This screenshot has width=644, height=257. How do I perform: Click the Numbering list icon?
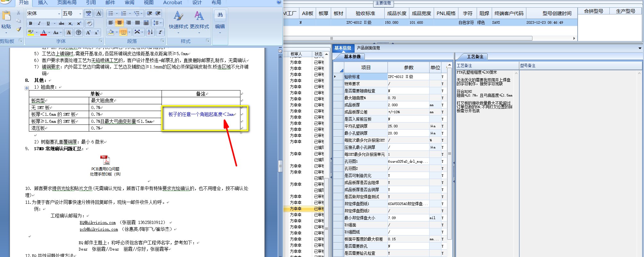(x=124, y=13)
